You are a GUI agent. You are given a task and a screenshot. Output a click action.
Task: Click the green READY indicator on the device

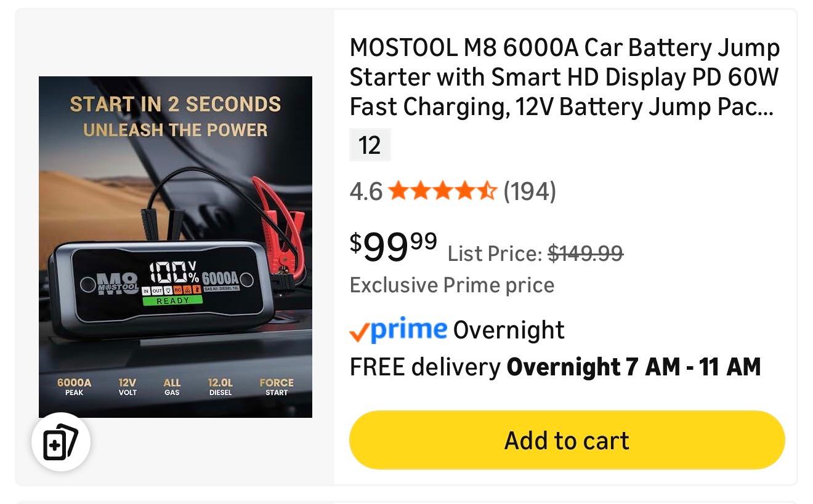pyautogui.click(x=172, y=301)
